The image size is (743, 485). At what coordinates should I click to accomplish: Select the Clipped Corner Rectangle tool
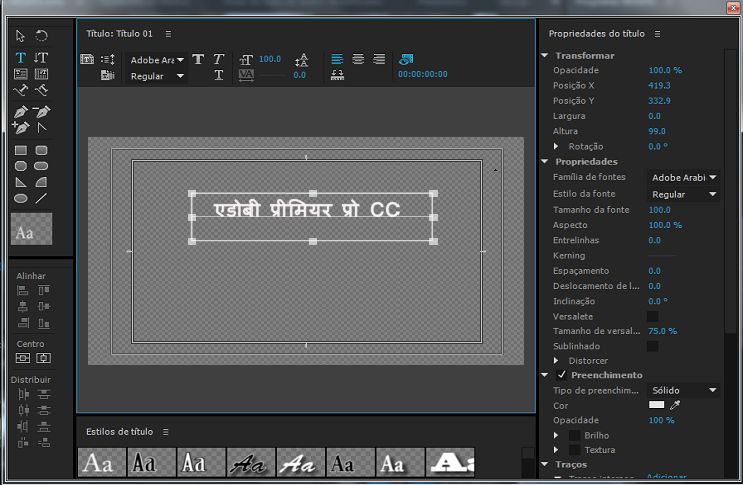(21, 166)
